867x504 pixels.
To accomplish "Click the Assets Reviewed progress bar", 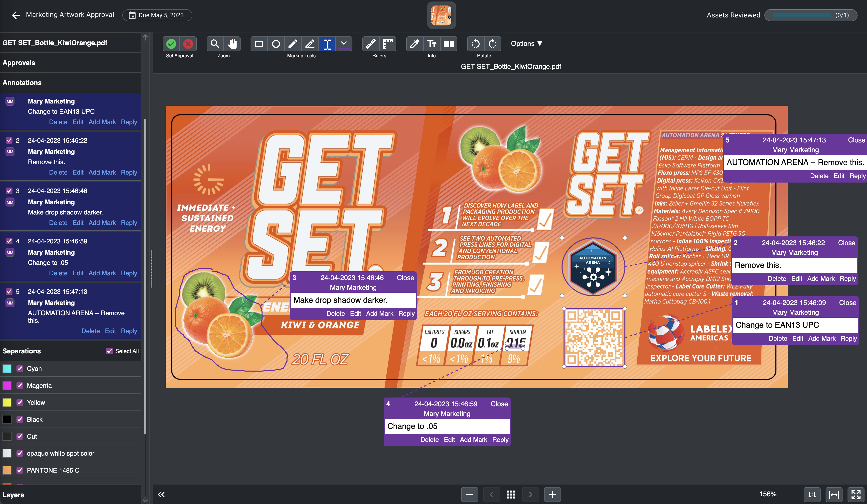I will click(x=811, y=15).
